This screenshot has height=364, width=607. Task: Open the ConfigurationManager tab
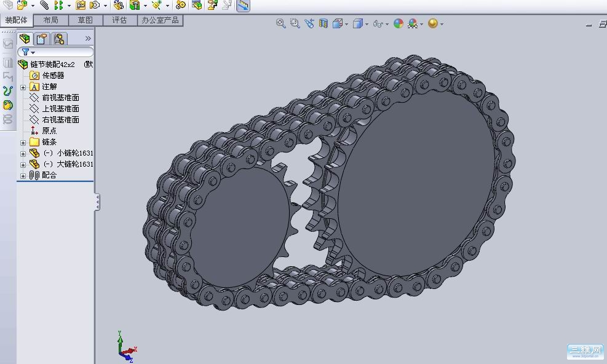pos(59,38)
